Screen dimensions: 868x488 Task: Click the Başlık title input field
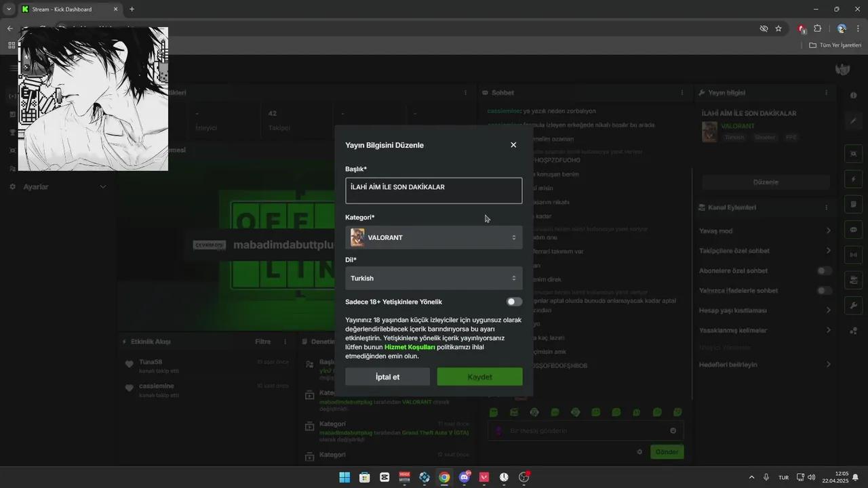pyautogui.click(x=433, y=190)
